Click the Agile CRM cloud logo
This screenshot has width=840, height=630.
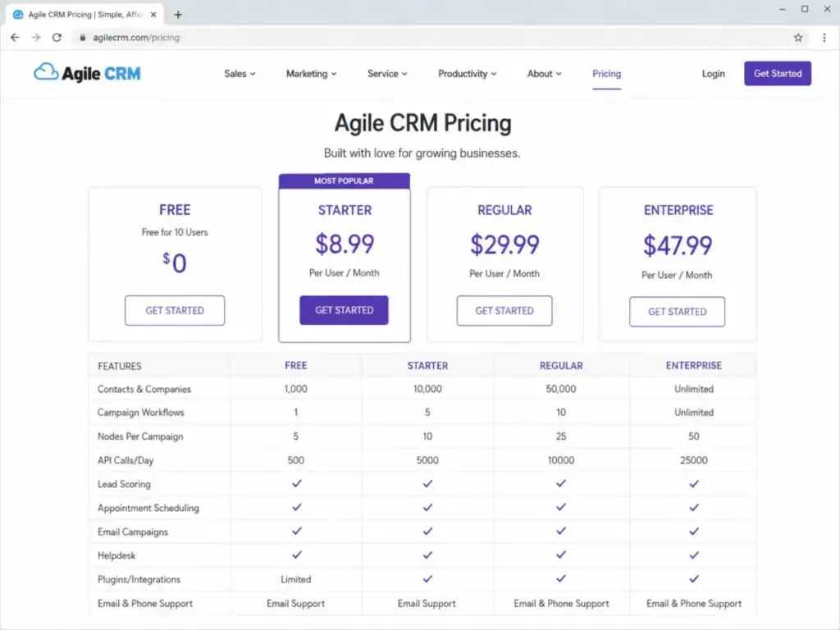pyautogui.click(x=87, y=73)
